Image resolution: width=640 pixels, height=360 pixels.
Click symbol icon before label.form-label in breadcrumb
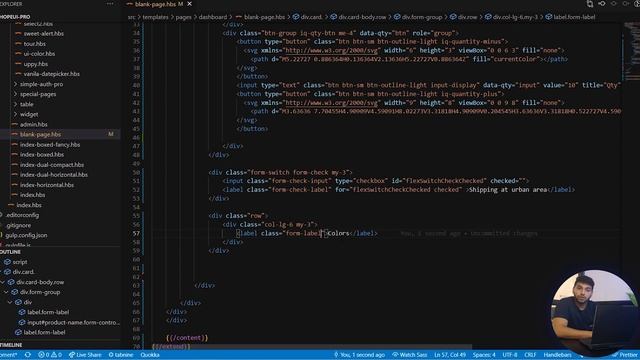point(549,17)
